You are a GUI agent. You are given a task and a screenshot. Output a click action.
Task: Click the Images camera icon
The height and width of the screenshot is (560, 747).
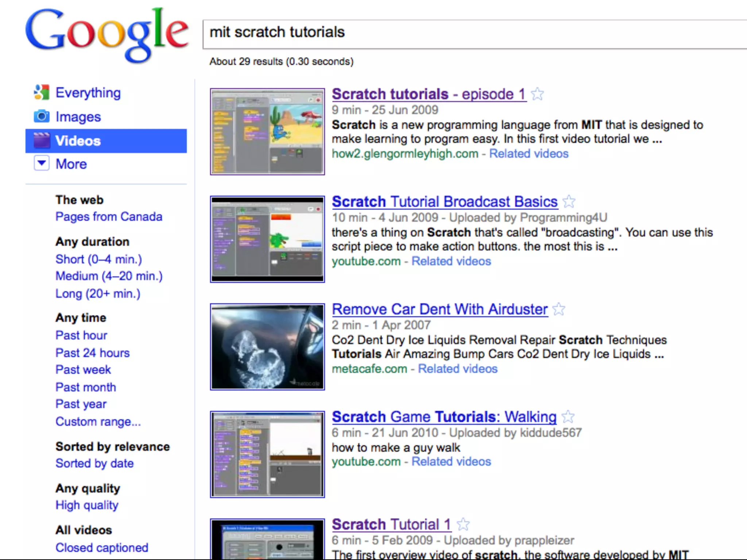click(x=41, y=117)
